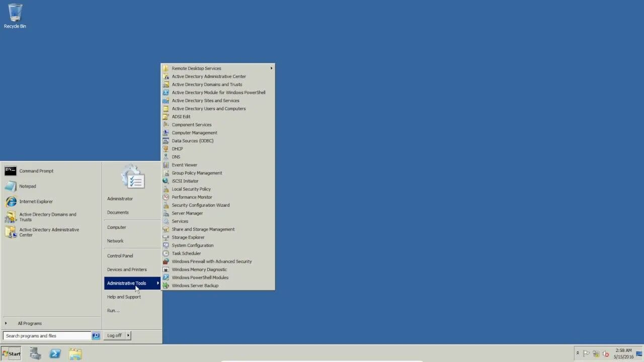Viewport: 644px width, 362px height.
Task: Click the volume speaker tray icon
Action: pyautogui.click(x=605, y=353)
